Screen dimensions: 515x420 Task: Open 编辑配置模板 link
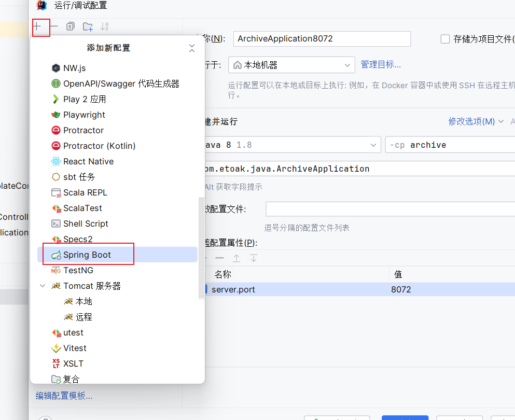(64, 396)
